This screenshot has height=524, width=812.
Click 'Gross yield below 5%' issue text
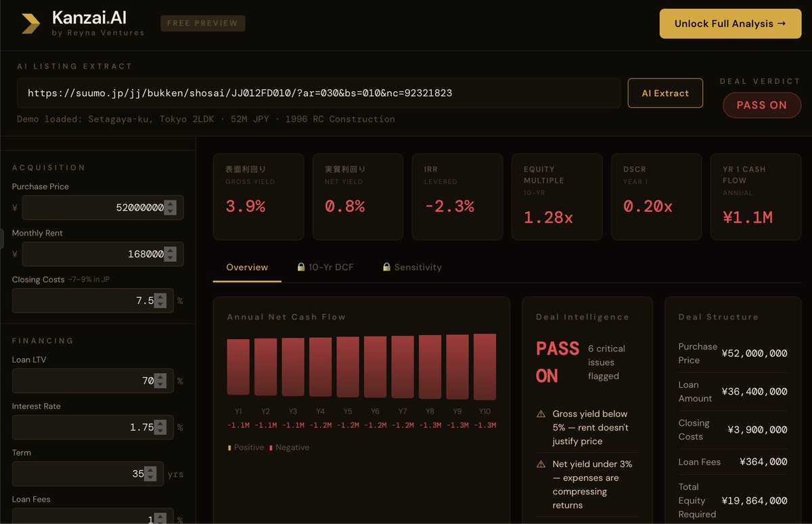(x=591, y=427)
